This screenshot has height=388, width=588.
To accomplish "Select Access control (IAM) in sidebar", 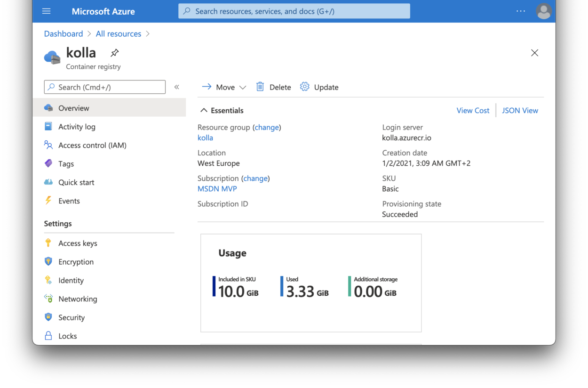I will point(92,145).
